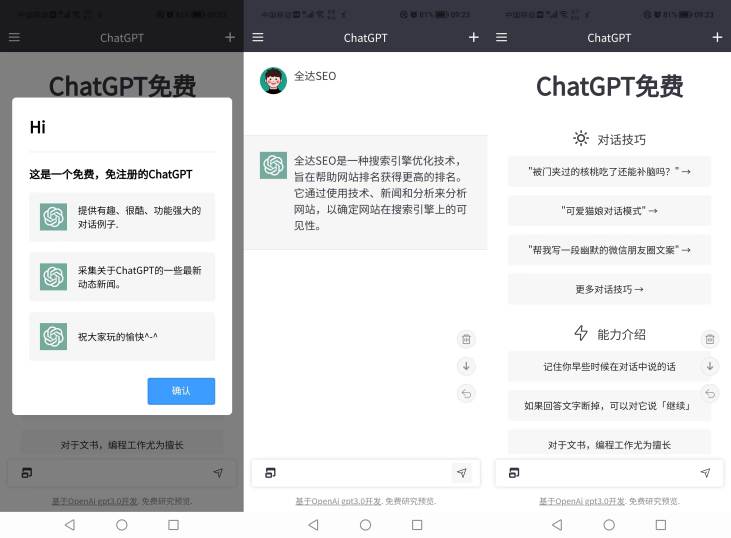This screenshot has width=731, height=538.
Task: Select prompt 帮我写一段幽默的微信朋友圈文案
Action: pyautogui.click(x=609, y=250)
